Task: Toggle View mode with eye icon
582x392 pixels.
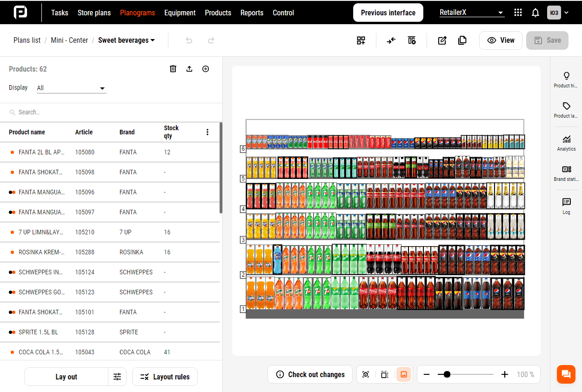Action: 501,40
